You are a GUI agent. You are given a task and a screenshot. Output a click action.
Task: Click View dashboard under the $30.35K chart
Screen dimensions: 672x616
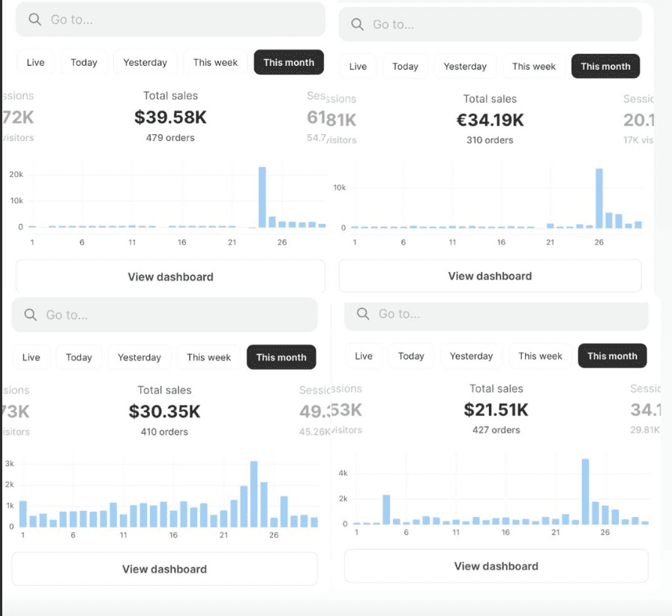(164, 569)
